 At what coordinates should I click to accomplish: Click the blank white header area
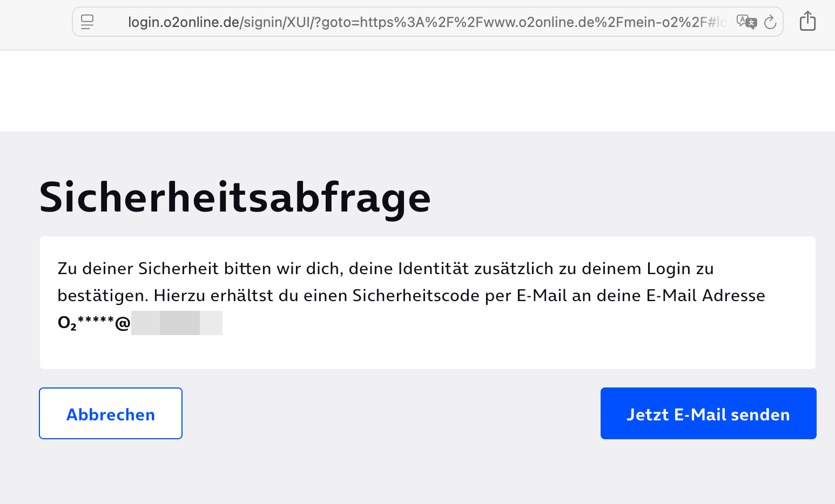[417, 91]
